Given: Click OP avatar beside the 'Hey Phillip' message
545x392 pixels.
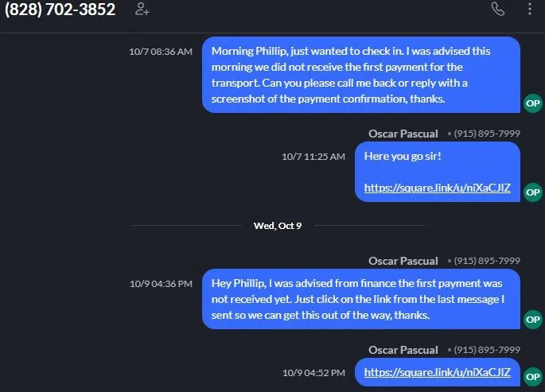Looking at the screenshot, I should click(x=533, y=319).
